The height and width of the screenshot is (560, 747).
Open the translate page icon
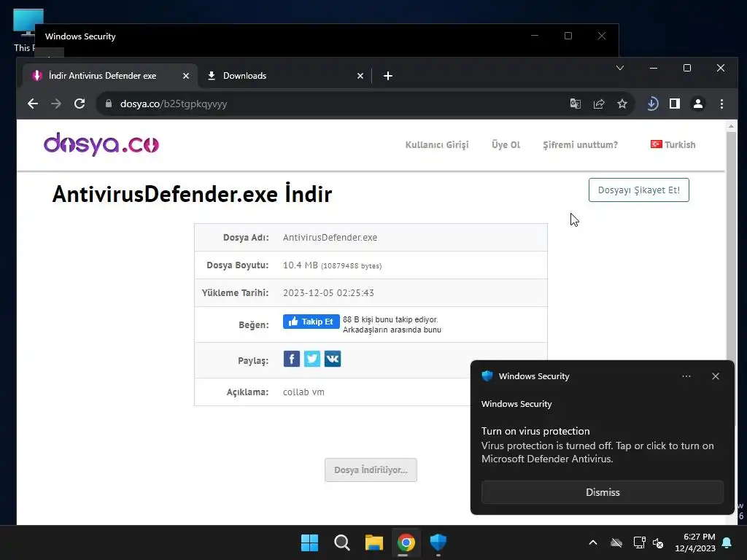(576, 104)
